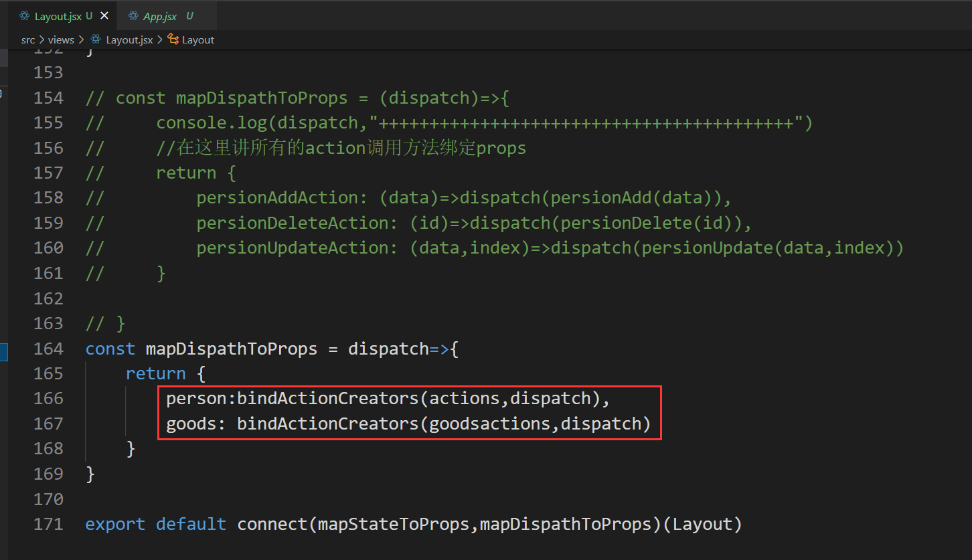
Task: Click the modified indicator U on Layout.jsx tab
Action: pyautogui.click(x=88, y=15)
